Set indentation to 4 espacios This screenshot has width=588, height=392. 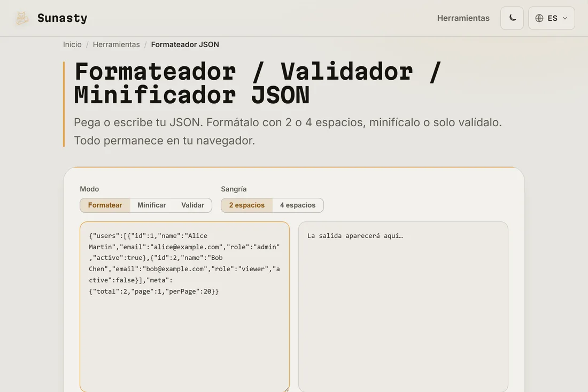coord(298,205)
